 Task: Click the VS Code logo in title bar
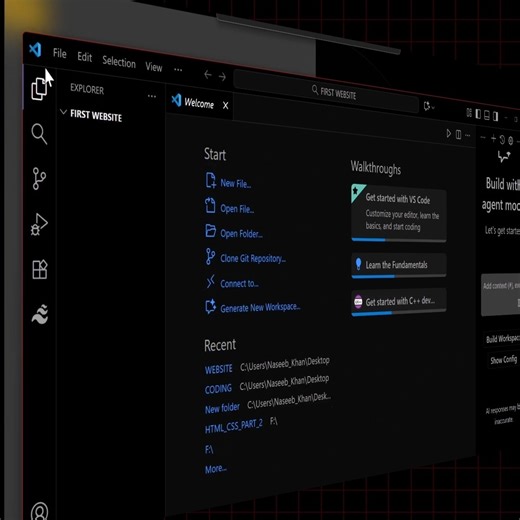click(35, 50)
